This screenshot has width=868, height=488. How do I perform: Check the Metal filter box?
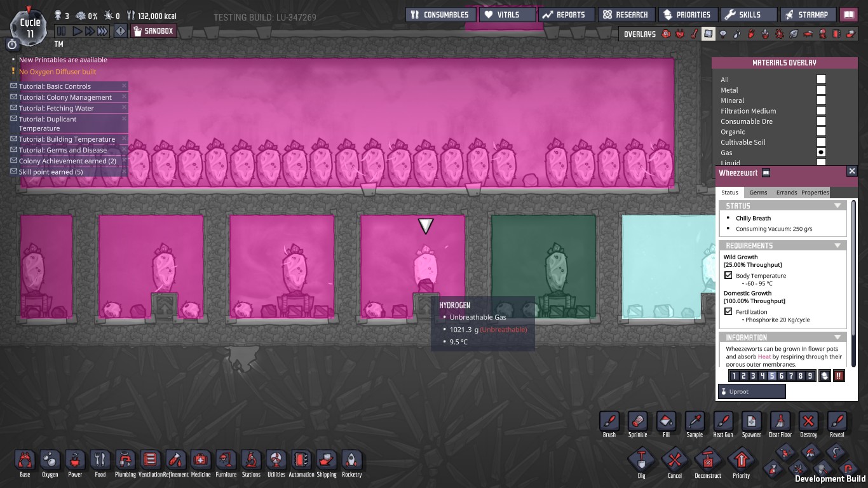pos(821,90)
